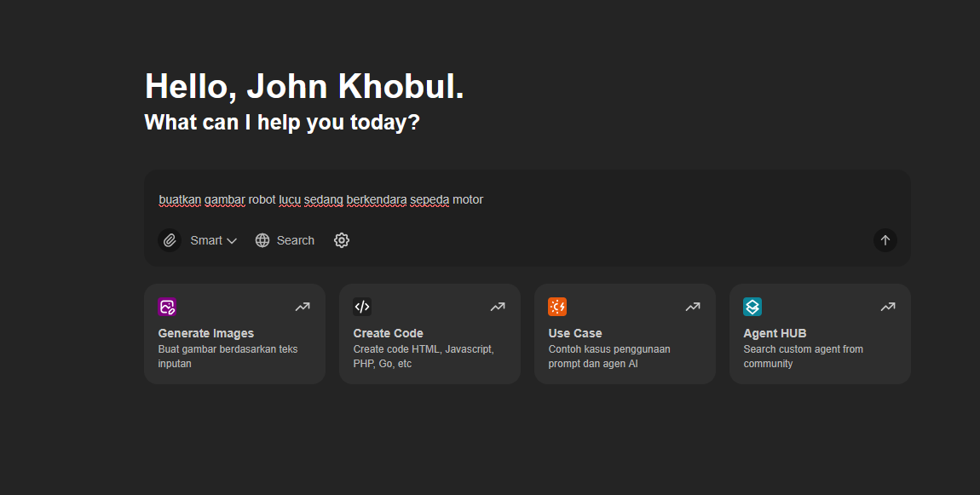980x495 pixels.
Task: Open the Create Code title link
Action: point(388,333)
